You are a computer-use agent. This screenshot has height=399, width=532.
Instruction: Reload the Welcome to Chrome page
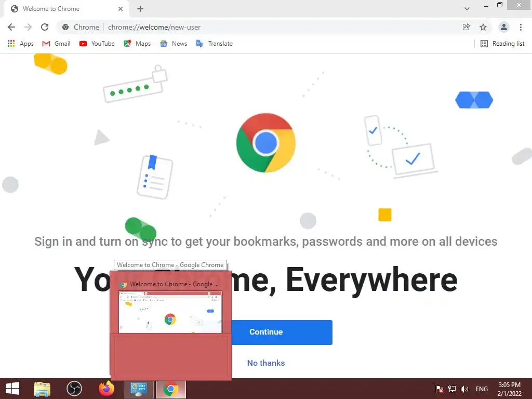click(x=45, y=27)
